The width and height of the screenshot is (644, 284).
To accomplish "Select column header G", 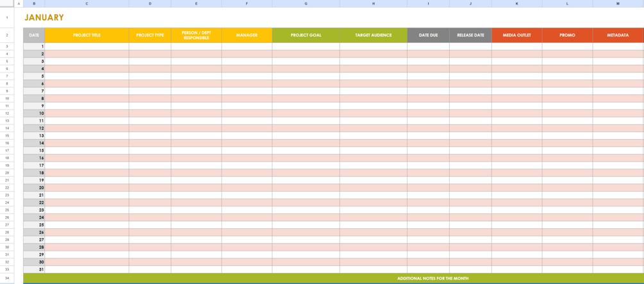I will click(x=306, y=4).
